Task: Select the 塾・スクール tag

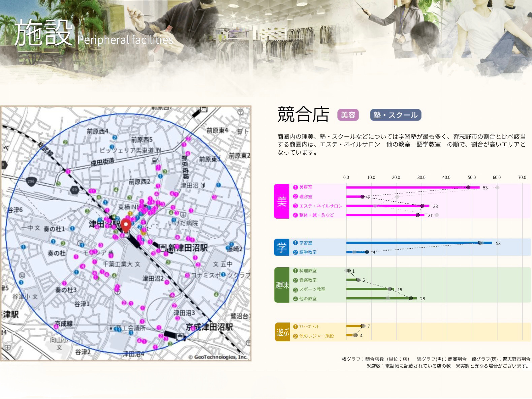Action: tap(395, 115)
